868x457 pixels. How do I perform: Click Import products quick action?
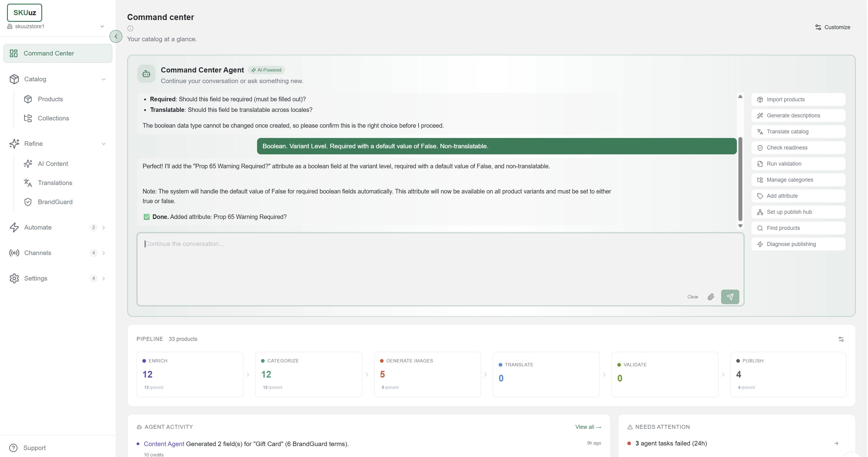pos(798,99)
